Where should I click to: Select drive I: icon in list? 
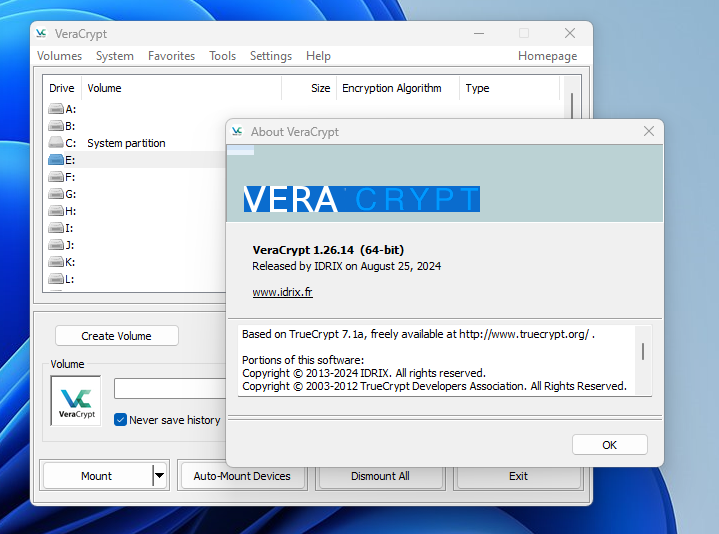tap(56, 228)
